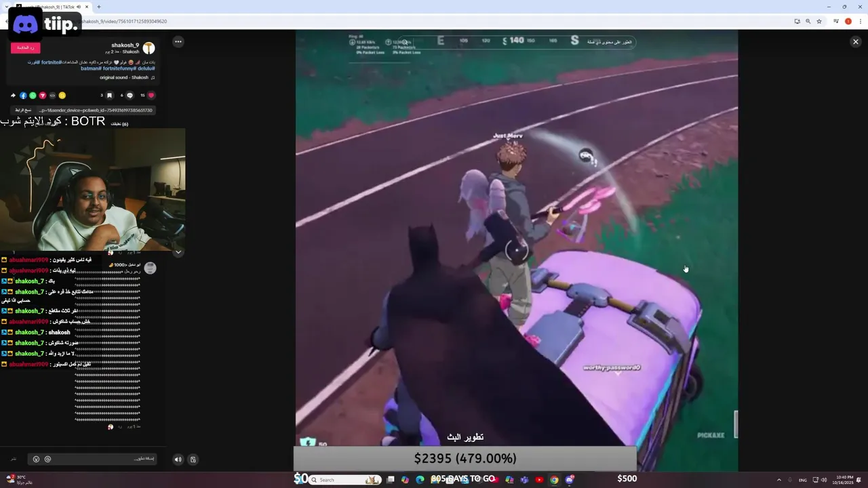The height and width of the screenshot is (488, 868).
Task: Click the commenter avatar in comments list
Action: coord(151,268)
